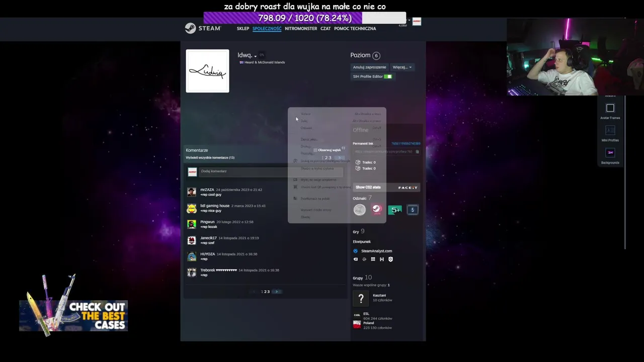Open the blue 5 years of service badge

413,210
